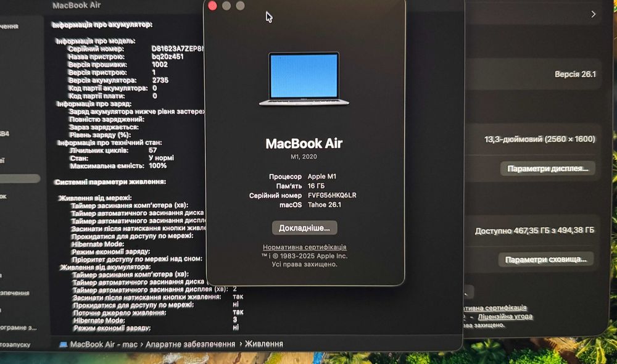Viewport: 617px width, 364px height.
Task: Click the Tahoe 26.1 macOS value
Action: [325, 205]
